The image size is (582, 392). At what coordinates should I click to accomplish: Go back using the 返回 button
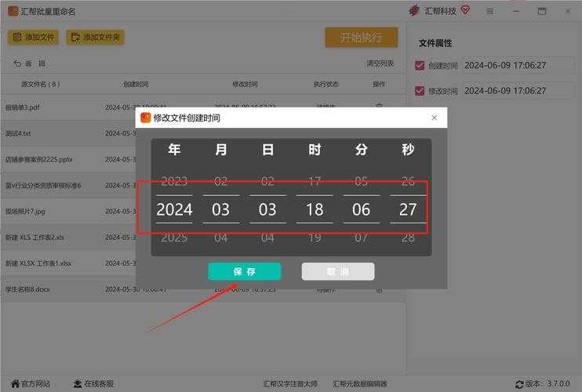pos(29,64)
